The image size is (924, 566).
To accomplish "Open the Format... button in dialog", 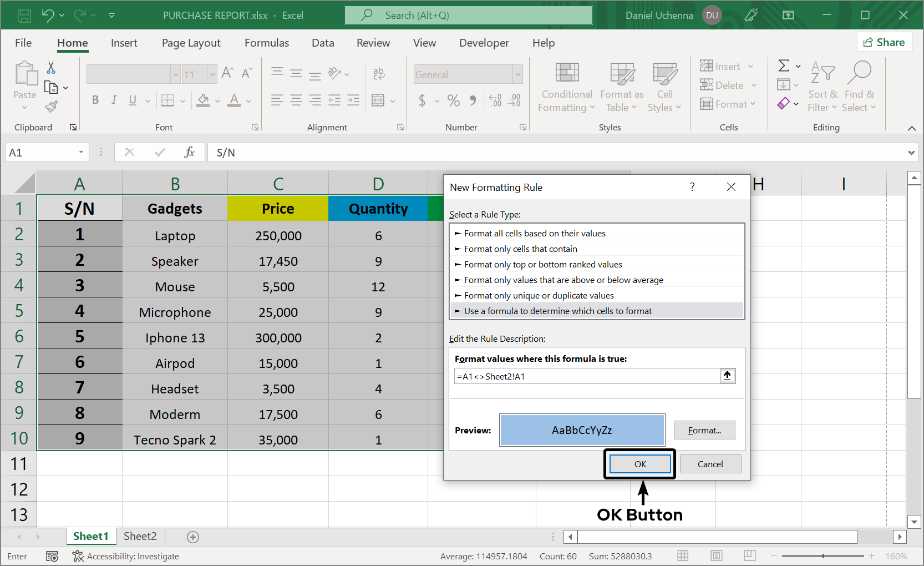I will pyautogui.click(x=704, y=430).
